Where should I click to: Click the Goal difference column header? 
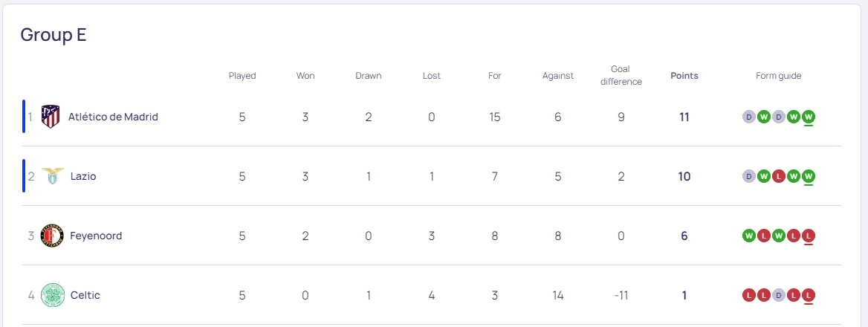click(621, 75)
